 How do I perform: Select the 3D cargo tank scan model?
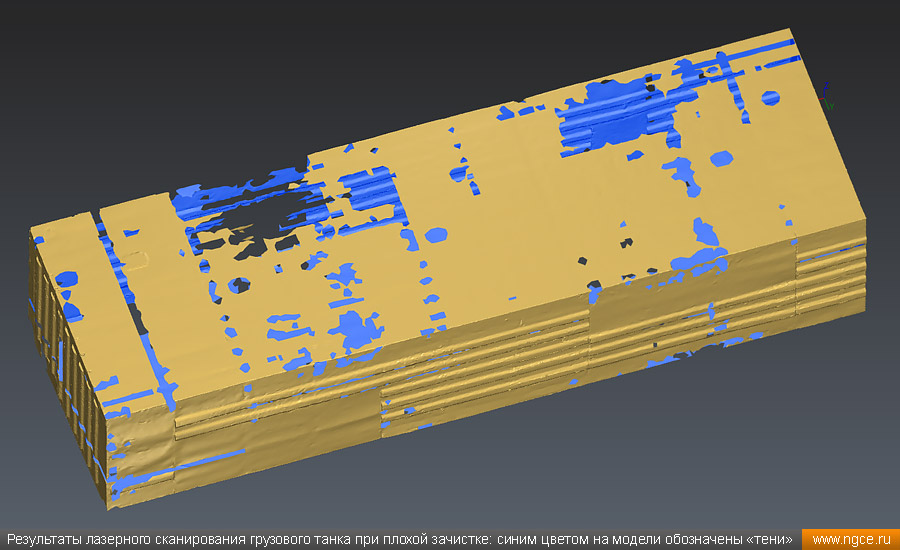pyautogui.click(x=447, y=269)
